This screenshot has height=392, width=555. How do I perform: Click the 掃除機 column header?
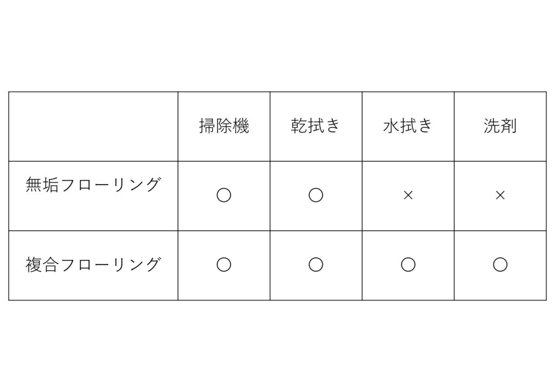click(x=224, y=126)
